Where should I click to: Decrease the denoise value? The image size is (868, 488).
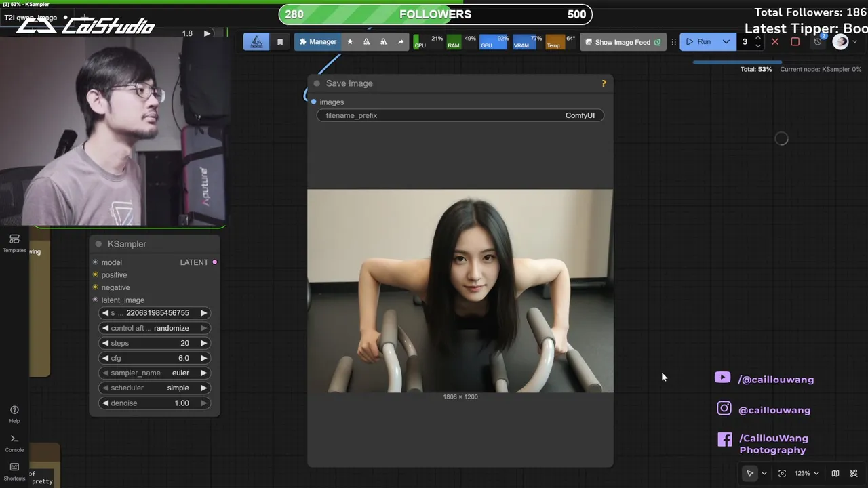[x=105, y=403]
